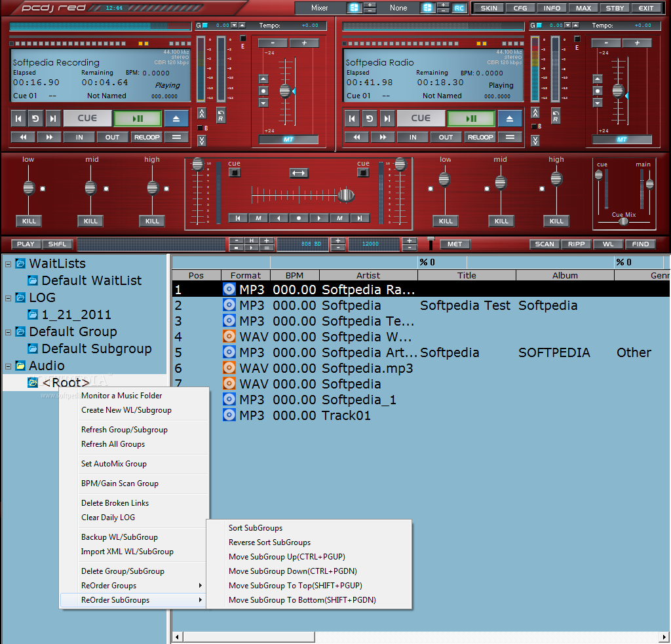Click left deck play/pause button
671x644 pixels.
[x=138, y=119]
